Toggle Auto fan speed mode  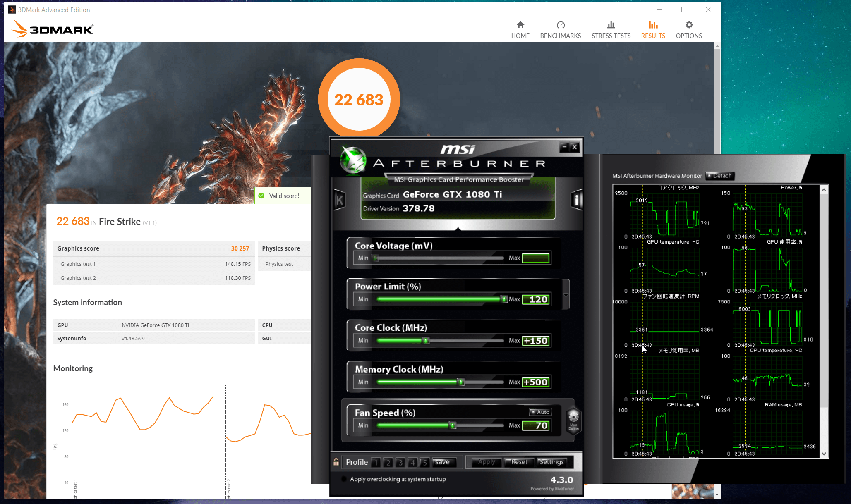click(x=540, y=412)
